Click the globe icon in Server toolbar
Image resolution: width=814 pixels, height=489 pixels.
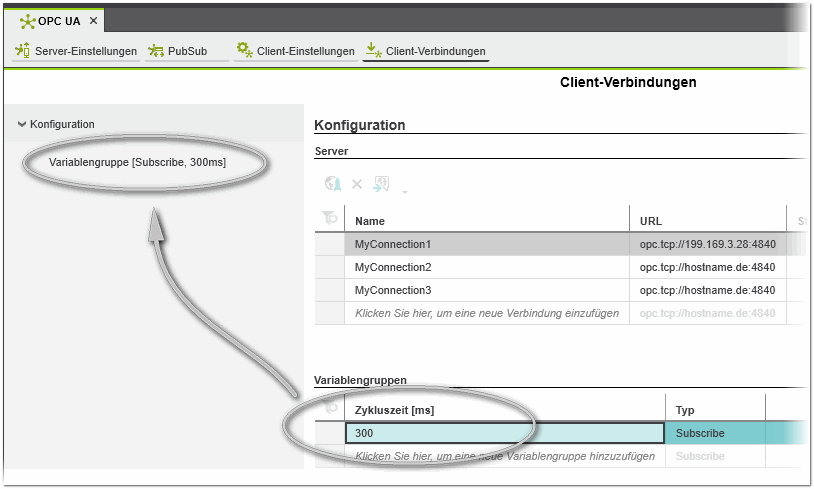point(333,185)
